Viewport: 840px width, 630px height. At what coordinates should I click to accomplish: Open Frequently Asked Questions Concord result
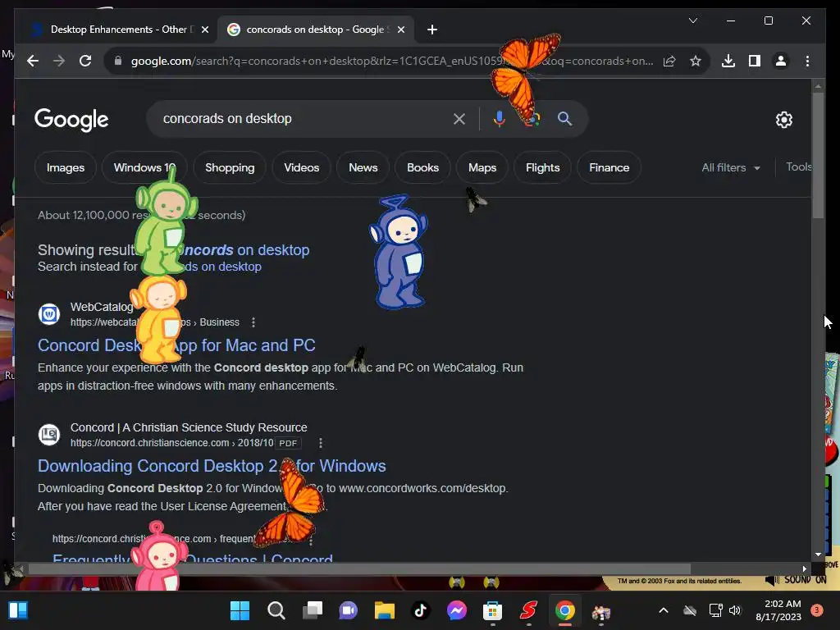(193, 558)
